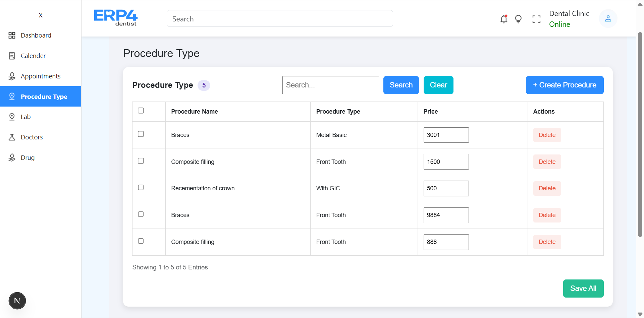Viewport: 644px width, 318px height.
Task: Delete the Braces Metal Basic procedure
Action: [547, 135]
